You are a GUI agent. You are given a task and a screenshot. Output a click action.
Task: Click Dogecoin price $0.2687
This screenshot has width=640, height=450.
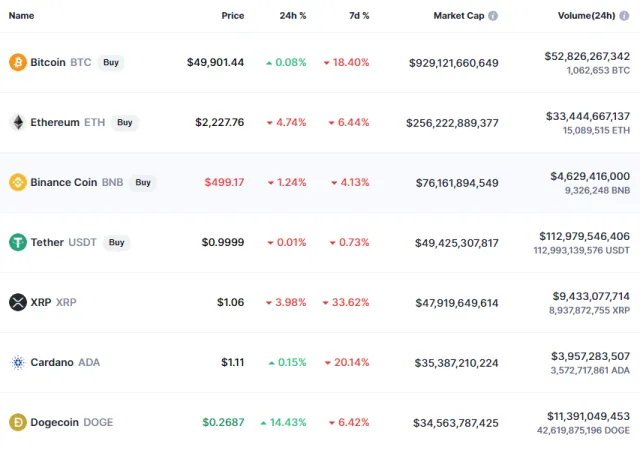(223, 423)
